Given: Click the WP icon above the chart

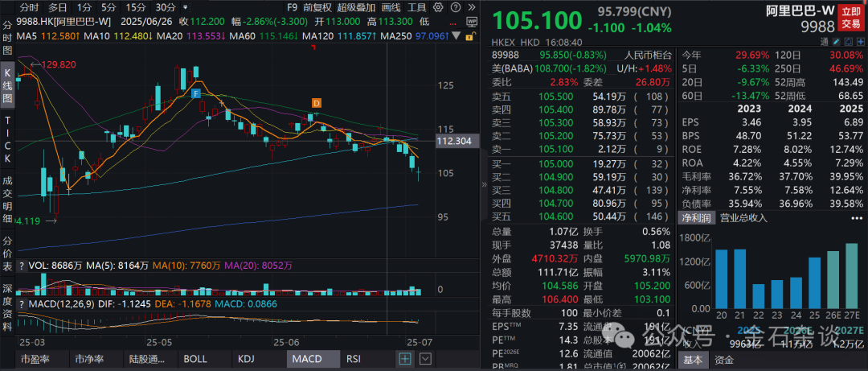Looking at the screenshot, I should 472,22.
